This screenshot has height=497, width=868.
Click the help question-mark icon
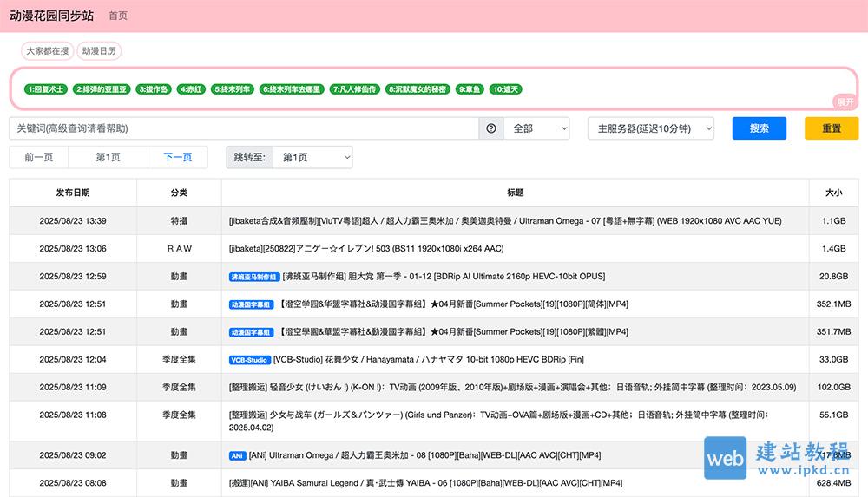tap(491, 128)
